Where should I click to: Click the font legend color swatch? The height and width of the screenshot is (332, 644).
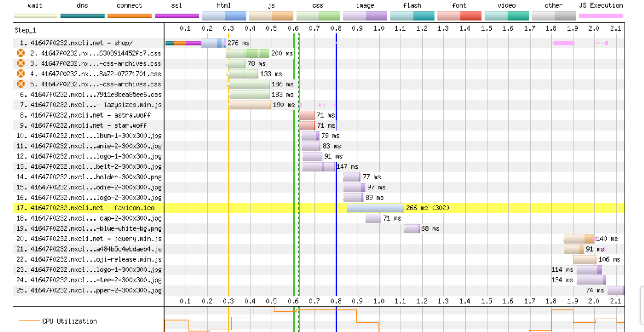(460, 16)
